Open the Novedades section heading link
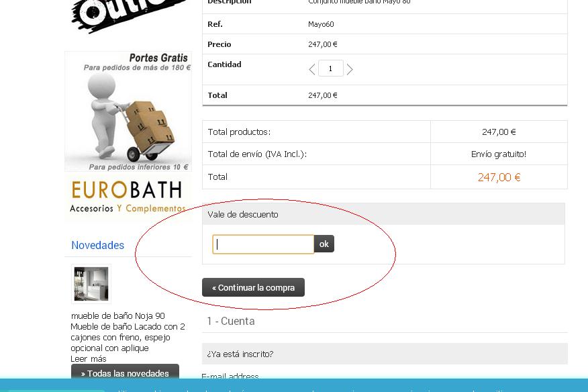The width and height of the screenshot is (588, 392). pos(97,245)
